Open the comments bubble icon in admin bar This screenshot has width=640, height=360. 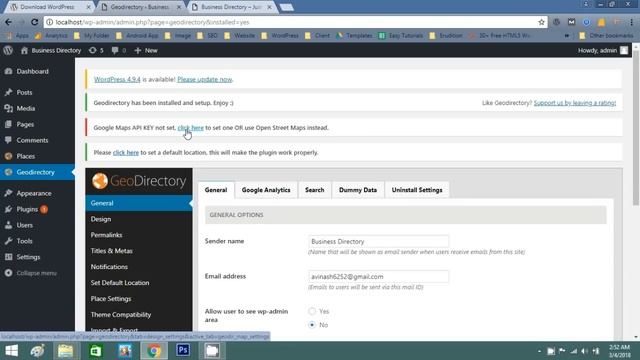point(118,50)
